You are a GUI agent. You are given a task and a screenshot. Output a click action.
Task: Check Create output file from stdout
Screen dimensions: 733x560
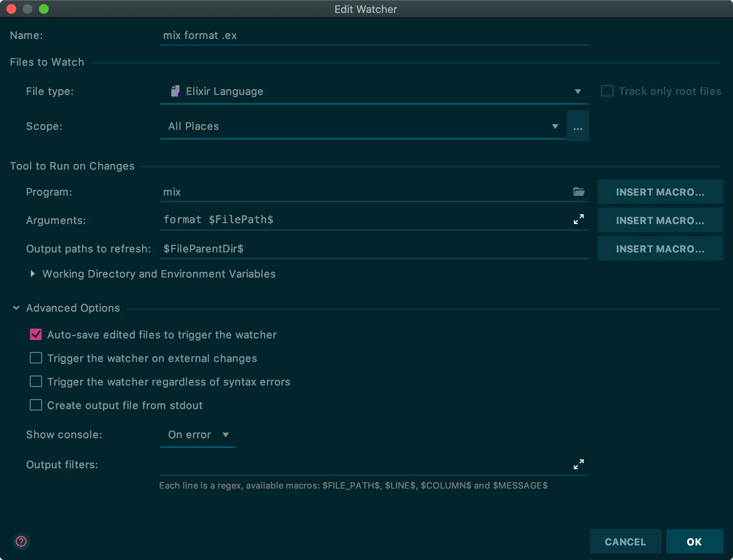(36, 405)
